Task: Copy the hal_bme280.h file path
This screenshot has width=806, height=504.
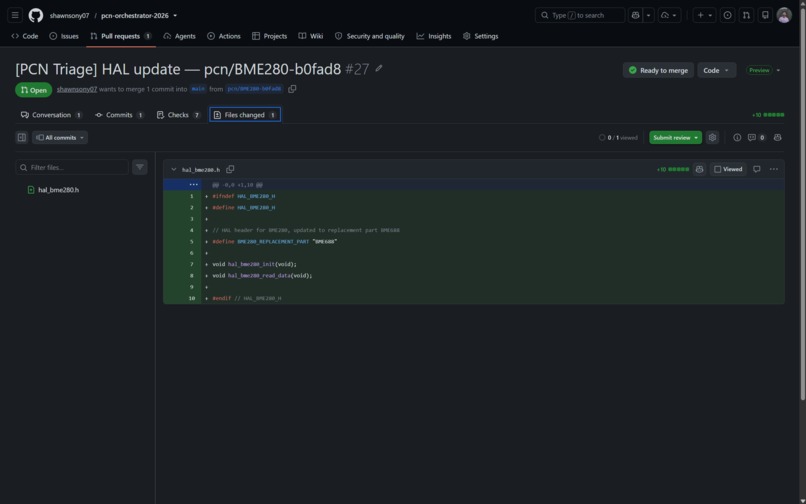Action: 230,169
